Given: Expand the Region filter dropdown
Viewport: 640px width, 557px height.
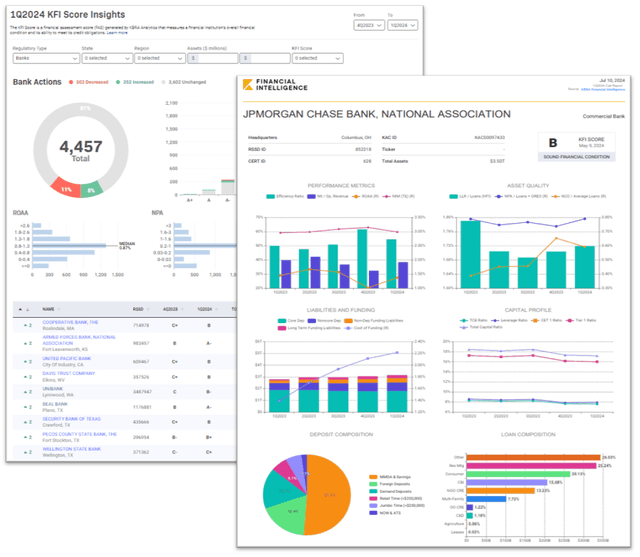Looking at the screenshot, I should (x=160, y=58).
